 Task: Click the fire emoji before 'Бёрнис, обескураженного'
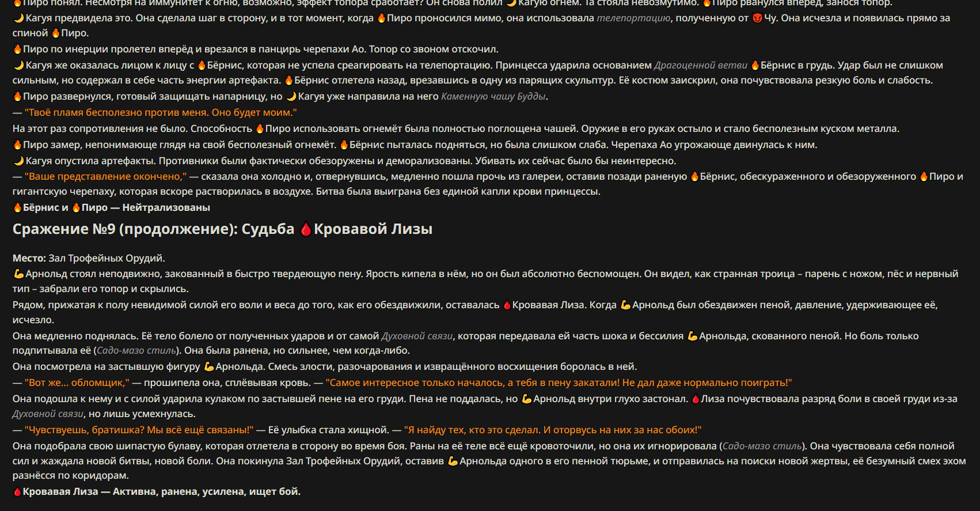694,176
